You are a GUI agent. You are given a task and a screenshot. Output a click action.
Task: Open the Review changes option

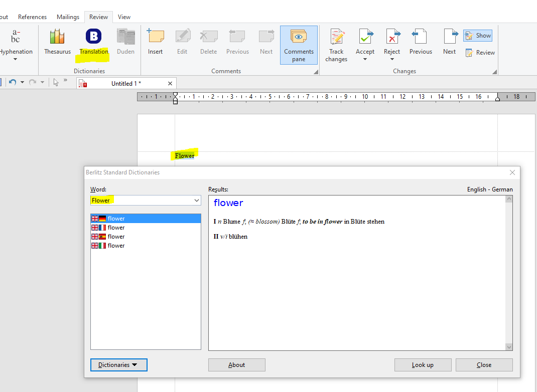click(x=480, y=53)
